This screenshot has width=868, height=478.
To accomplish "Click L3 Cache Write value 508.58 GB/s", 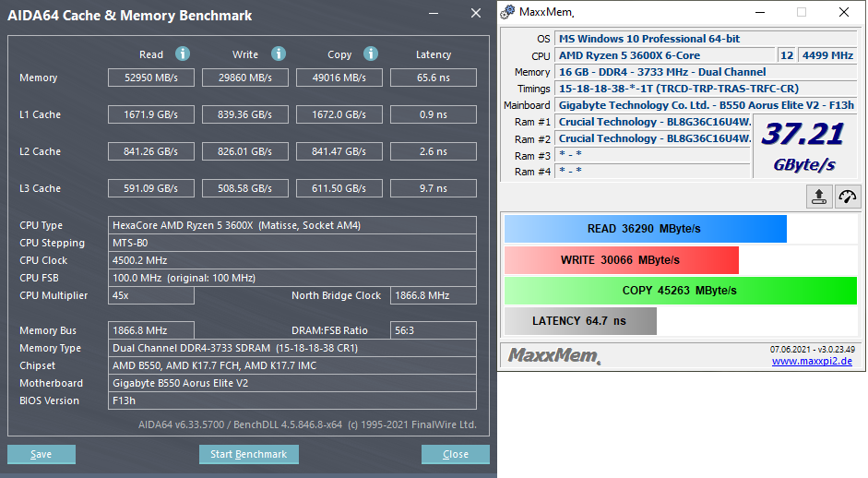I will point(245,188).
